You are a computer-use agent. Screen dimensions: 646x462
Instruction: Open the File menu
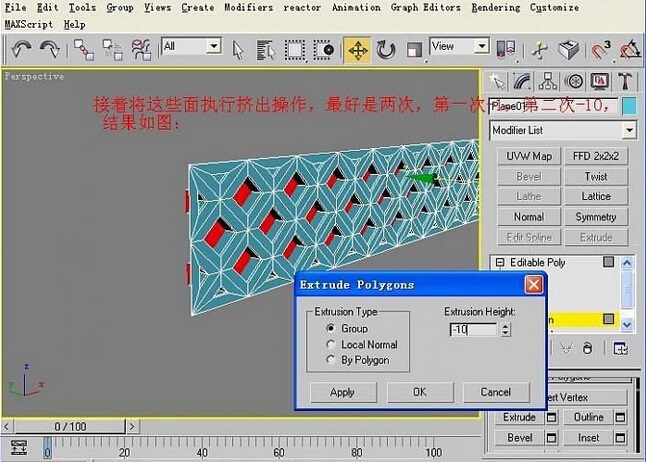[x=16, y=7]
